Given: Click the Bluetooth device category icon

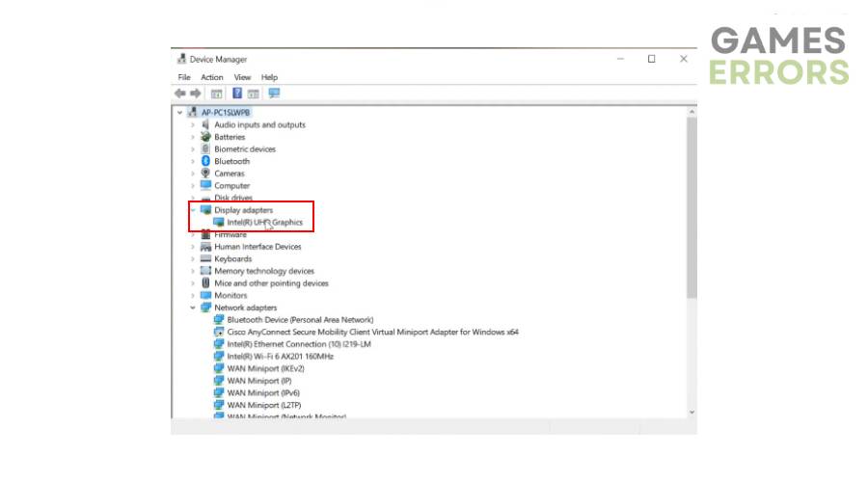Looking at the screenshot, I should pyautogui.click(x=205, y=161).
